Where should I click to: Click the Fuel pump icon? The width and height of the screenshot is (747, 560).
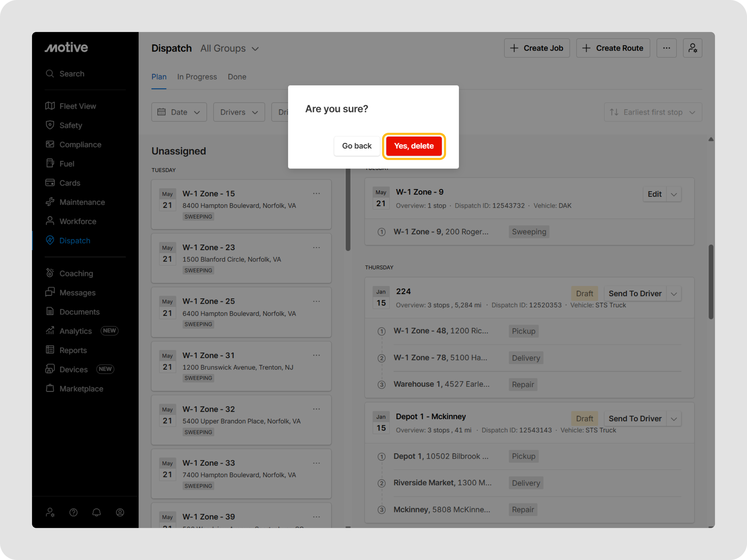click(x=50, y=163)
